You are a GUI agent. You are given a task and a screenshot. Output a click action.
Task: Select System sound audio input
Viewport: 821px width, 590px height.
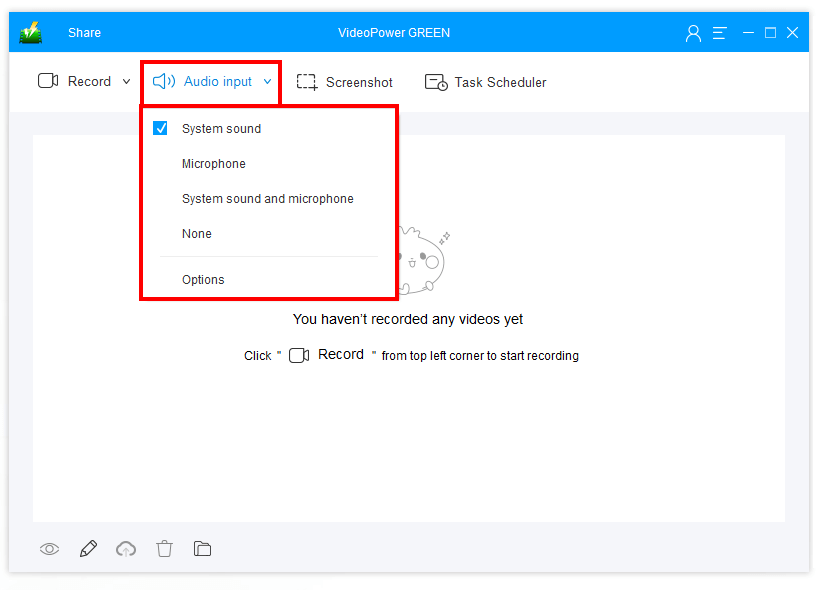click(x=221, y=129)
